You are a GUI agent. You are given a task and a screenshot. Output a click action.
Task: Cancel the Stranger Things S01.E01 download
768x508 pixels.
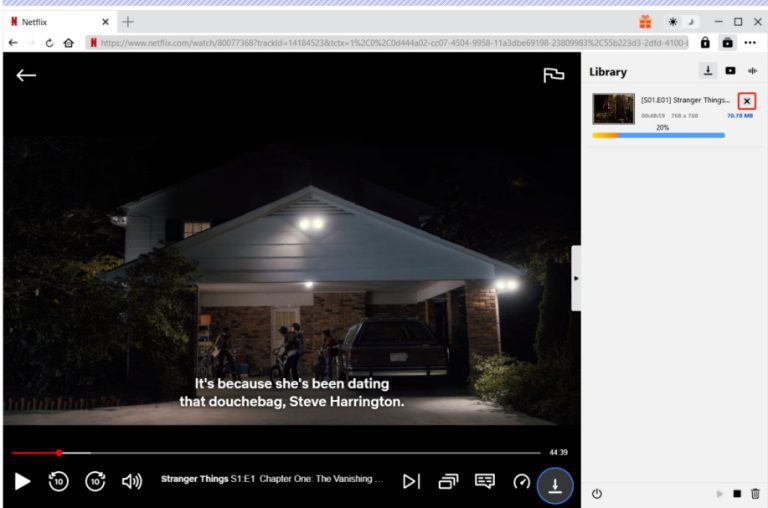pyautogui.click(x=747, y=101)
